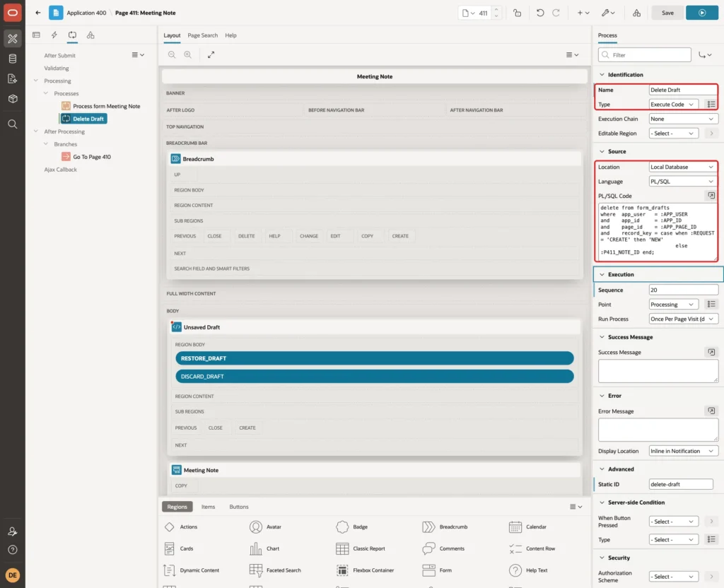Collapse the Source section chevron
The image size is (724, 588).
[602, 151]
